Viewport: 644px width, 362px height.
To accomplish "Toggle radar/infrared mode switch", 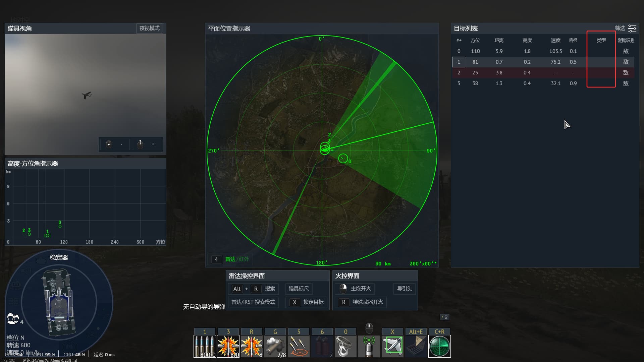I will (x=237, y=259).
